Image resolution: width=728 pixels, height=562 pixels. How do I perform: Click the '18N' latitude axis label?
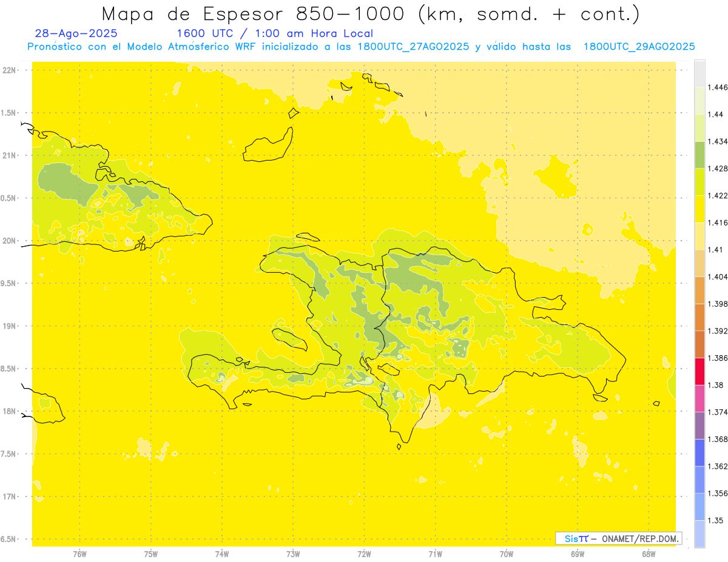[x=10, y=411]
